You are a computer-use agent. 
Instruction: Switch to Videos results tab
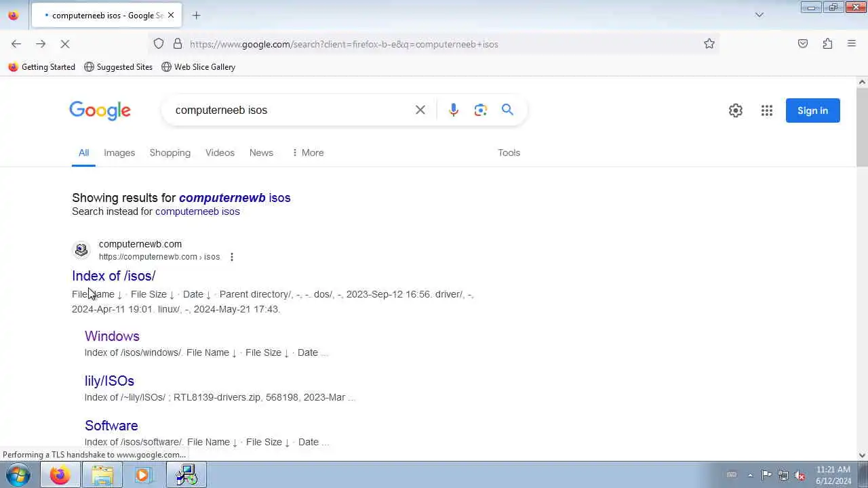(x=220, y=152)
